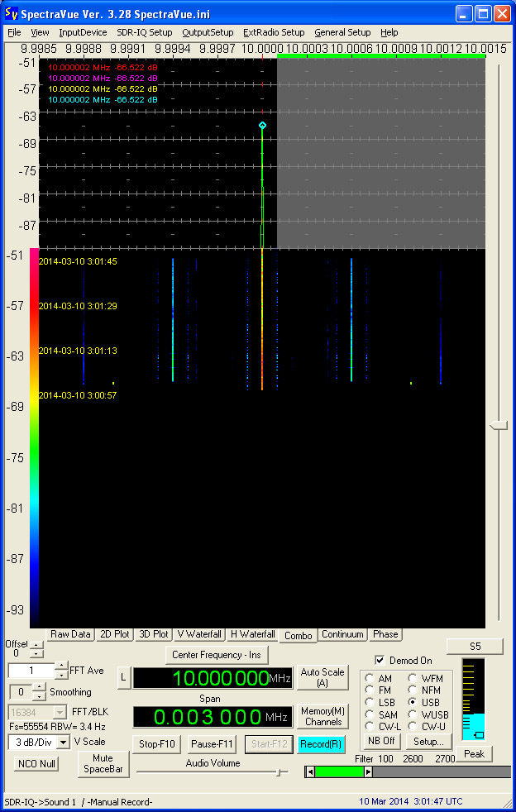Click the Mute SpaceBar button
Viewport: 516px width, 812px height.
[x=104, y=764]
